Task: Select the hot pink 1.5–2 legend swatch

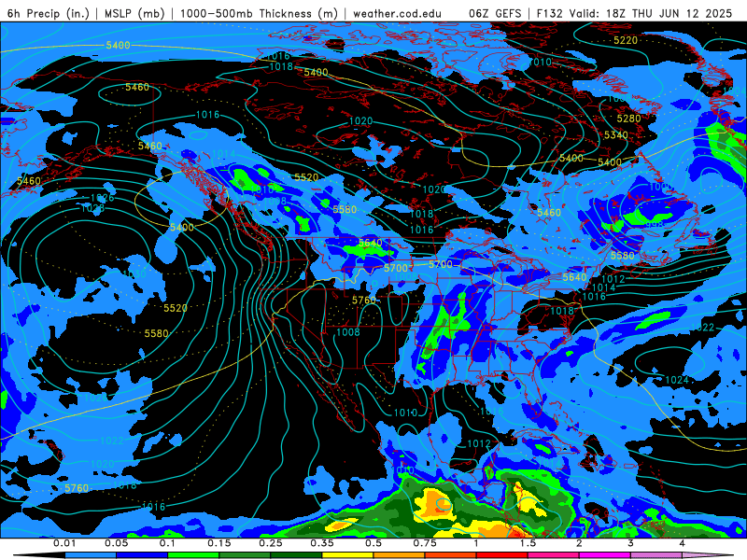Action: (554, 555)
